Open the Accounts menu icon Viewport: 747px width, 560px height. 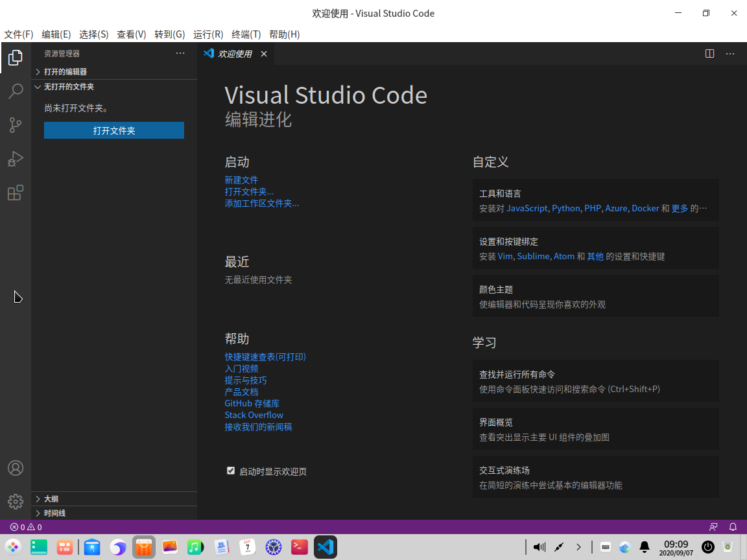16,468
